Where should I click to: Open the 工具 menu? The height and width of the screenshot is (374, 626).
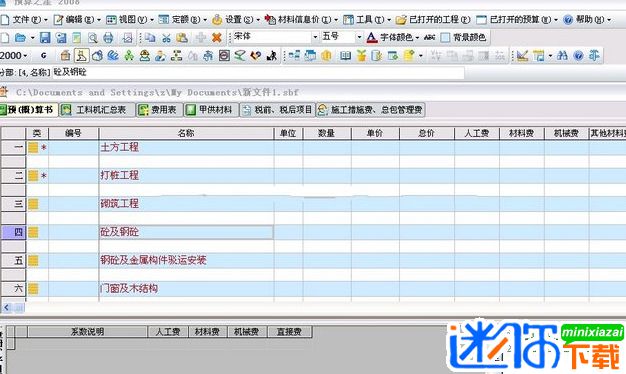point(367,19)
